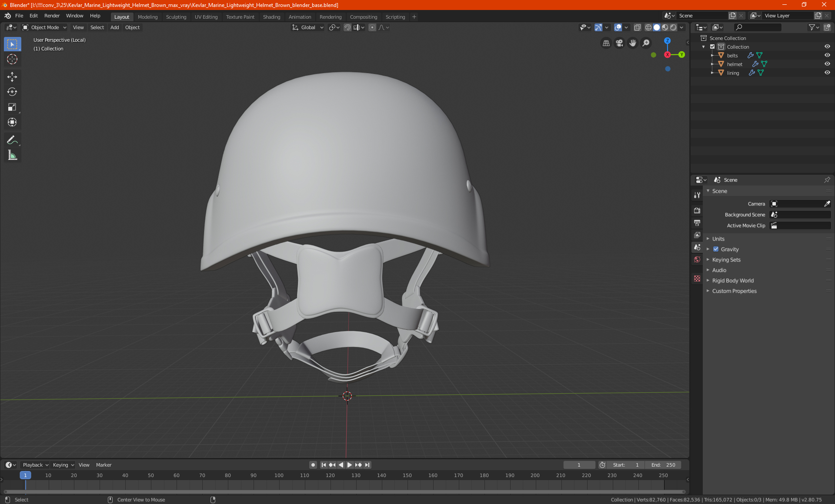Viewport: 835px width, 504px height.
Task: Hide the lining object in outliner
Action: [x=827, y=73]
